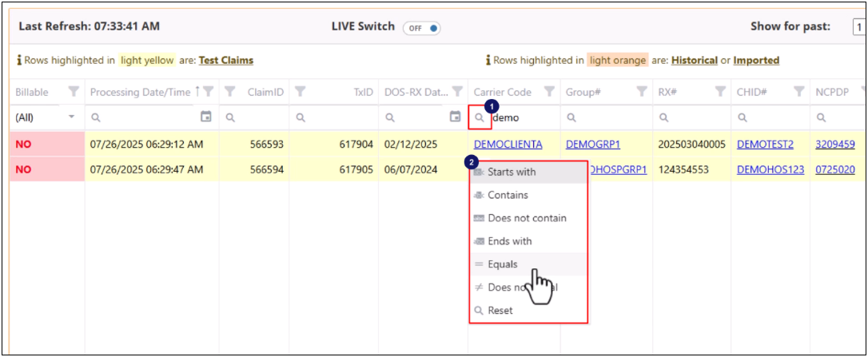Open the DEMOHOS123 CHID link
The width and height of the screenshot is (868, 357).
click(x=770, y=170)
